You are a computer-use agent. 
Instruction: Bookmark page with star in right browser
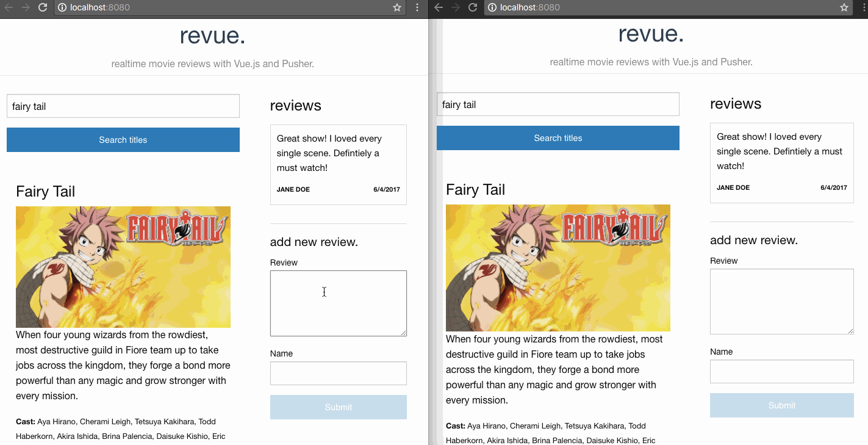tap(844, 7)
